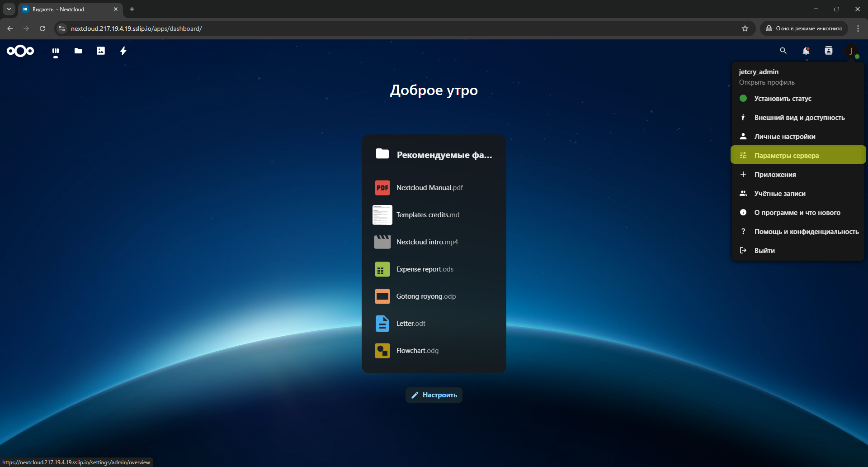This screenshot has width=868, height=467.
Task: Open Параметры сервера menu item
Action: click(x=798, y=155)
